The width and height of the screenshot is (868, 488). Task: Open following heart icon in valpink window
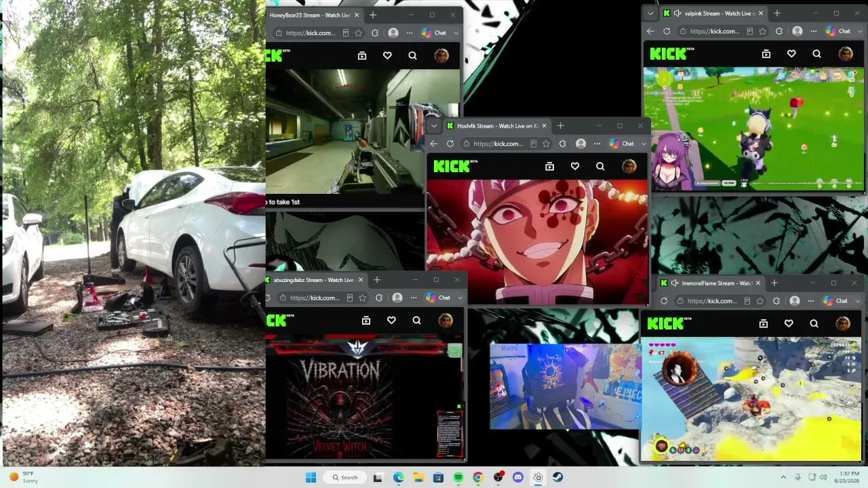[x=791, y=54]
